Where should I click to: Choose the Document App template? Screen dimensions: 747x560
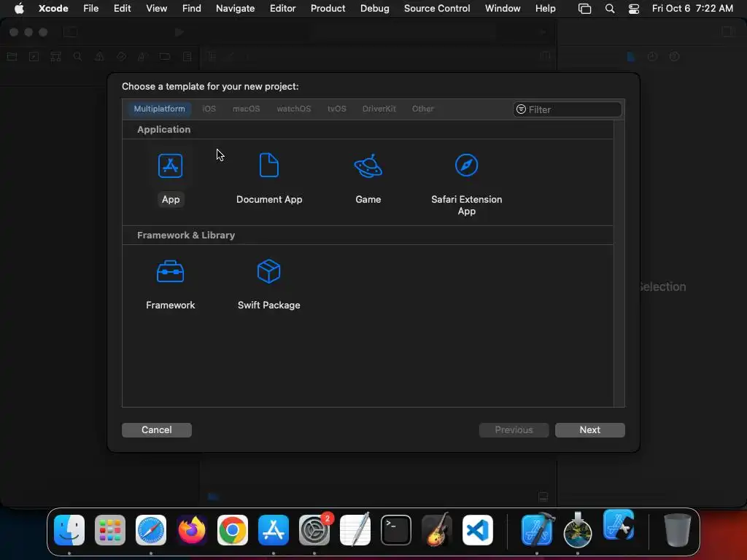[269, 179]
